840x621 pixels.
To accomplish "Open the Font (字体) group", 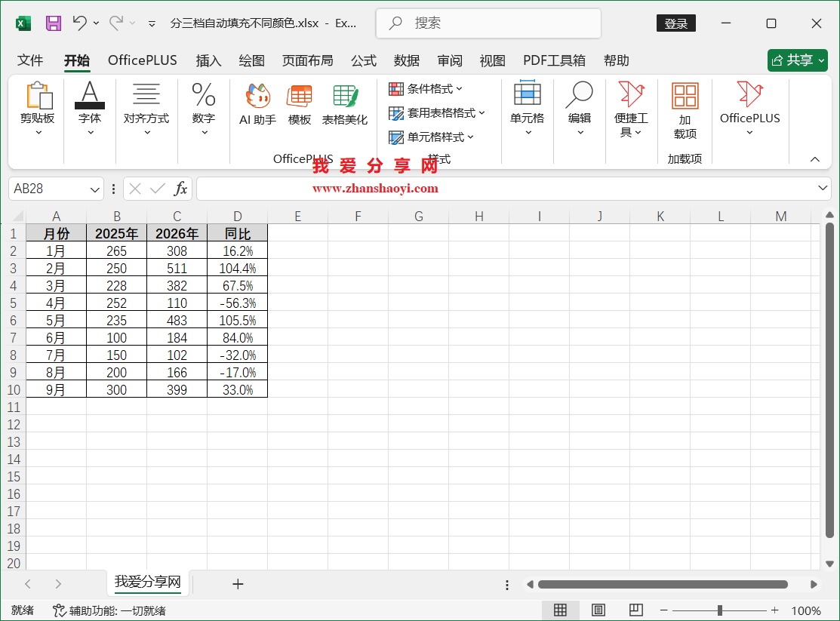I will coord(90,109).
